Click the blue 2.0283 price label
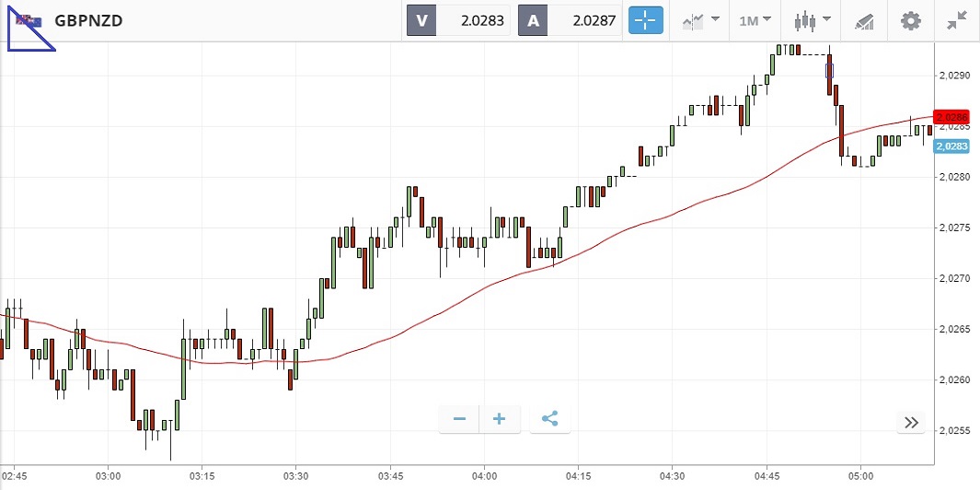 (951, 146)
